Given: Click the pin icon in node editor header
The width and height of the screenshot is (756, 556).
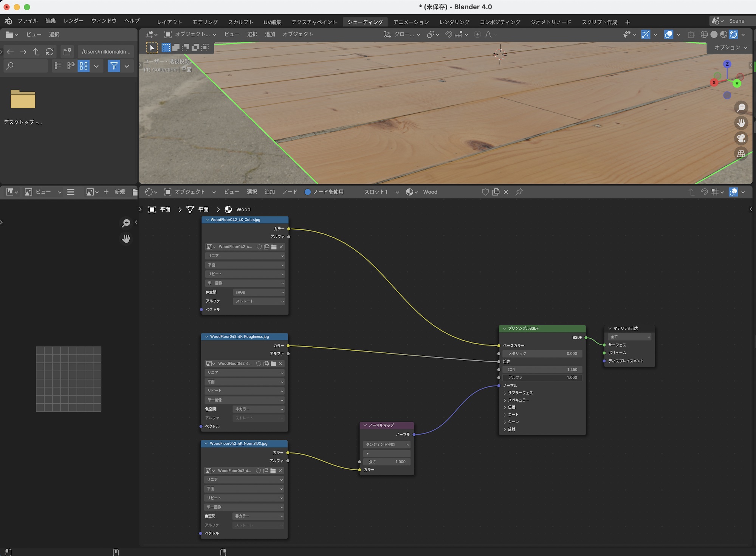Looking at the screenshot, I should [x=519, y=192].
